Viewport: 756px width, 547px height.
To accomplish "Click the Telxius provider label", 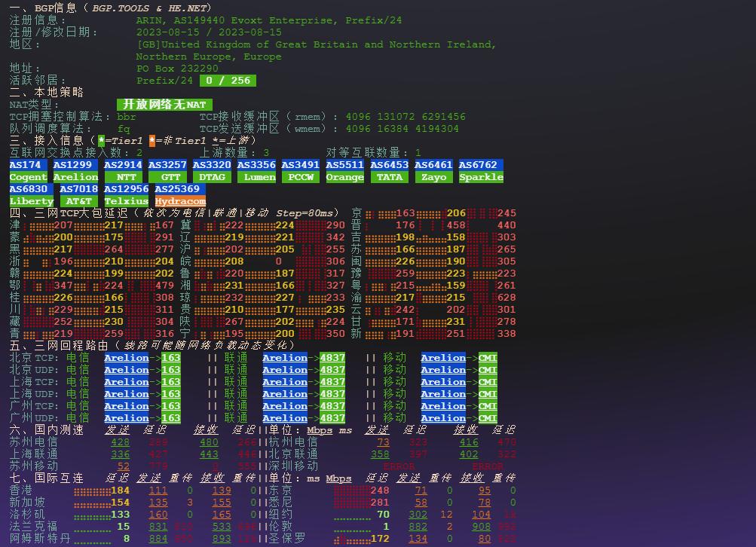I will pyautogui.click(x=126, y=201).
